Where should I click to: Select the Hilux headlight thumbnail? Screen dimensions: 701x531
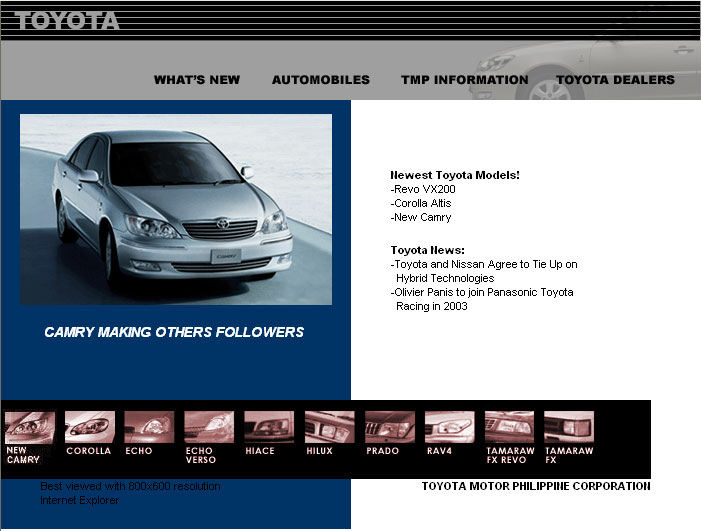click(x=329, y=427)
